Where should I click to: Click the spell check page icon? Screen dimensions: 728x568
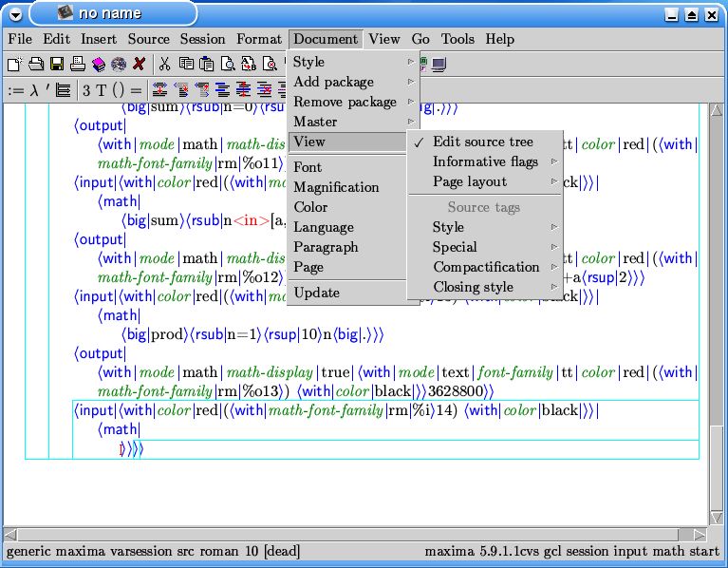tap(270, 64)
